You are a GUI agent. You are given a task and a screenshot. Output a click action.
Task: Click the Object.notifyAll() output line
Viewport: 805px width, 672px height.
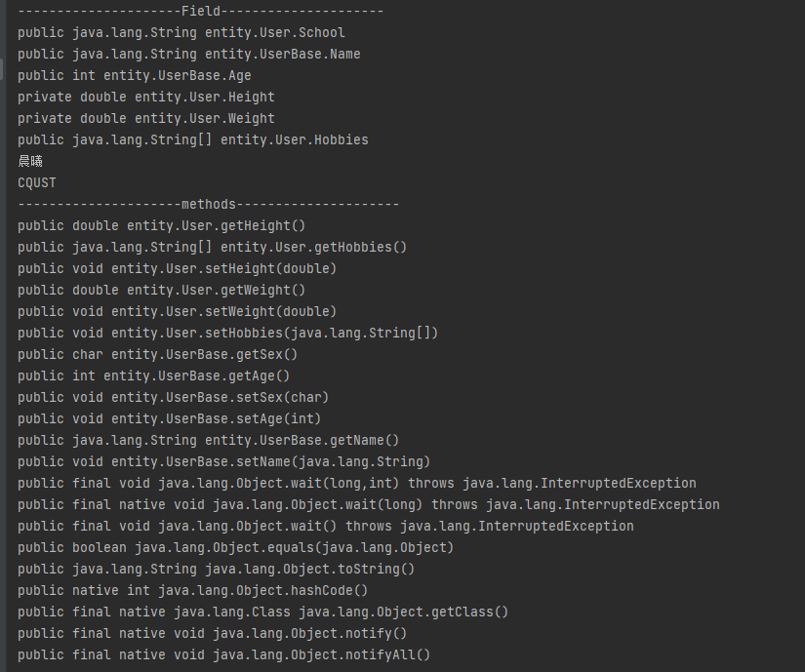(224, 655)
